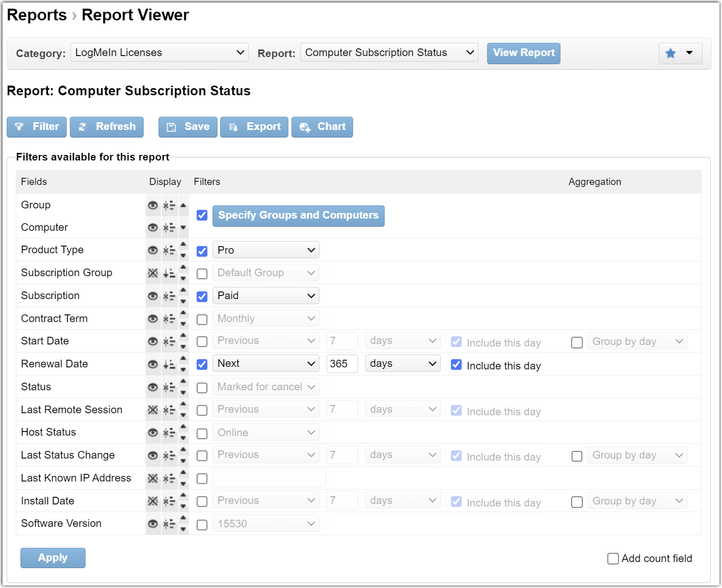The height and width of the screenshot is (588, 722).
Task: Check the Add count field box
Action: click(613, 558)
